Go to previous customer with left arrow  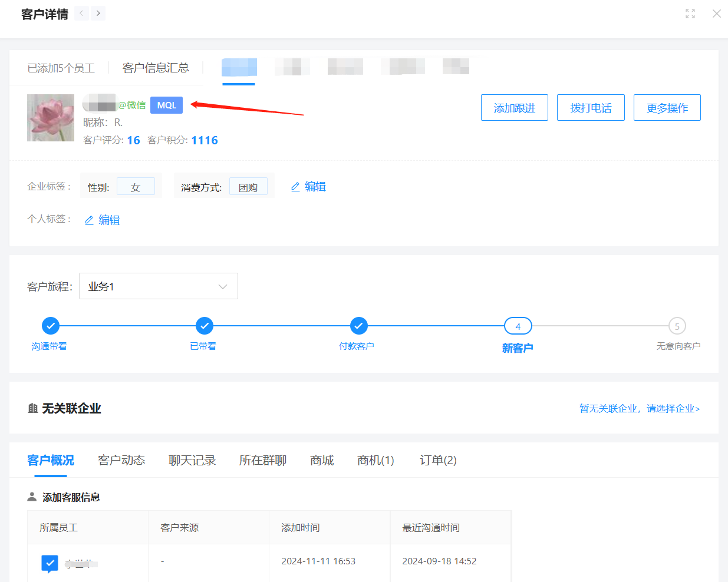point(81,13)
